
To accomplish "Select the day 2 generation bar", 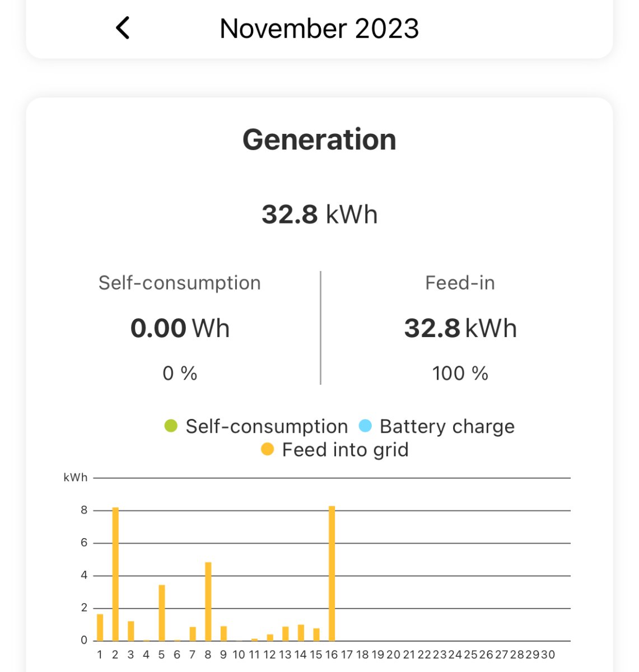I will point(115,574).
